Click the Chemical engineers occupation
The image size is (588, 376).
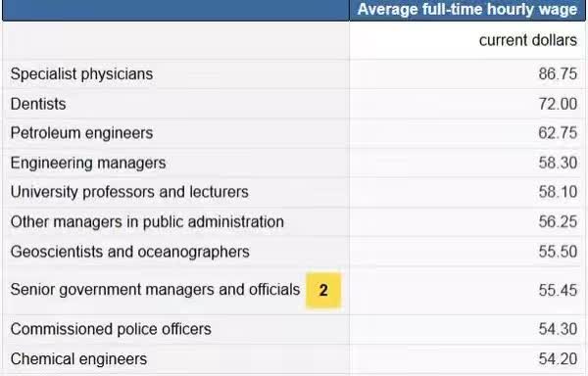click(x=78, y=359)
